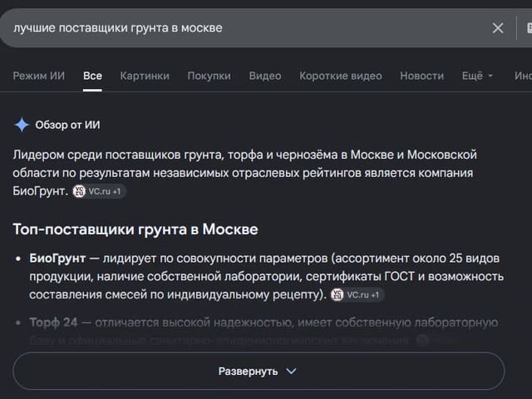Screen dimensions: 532x399
Task: Open the VC.ru +1 source chip after first paragraph
Action: click(x=99, y=191)
